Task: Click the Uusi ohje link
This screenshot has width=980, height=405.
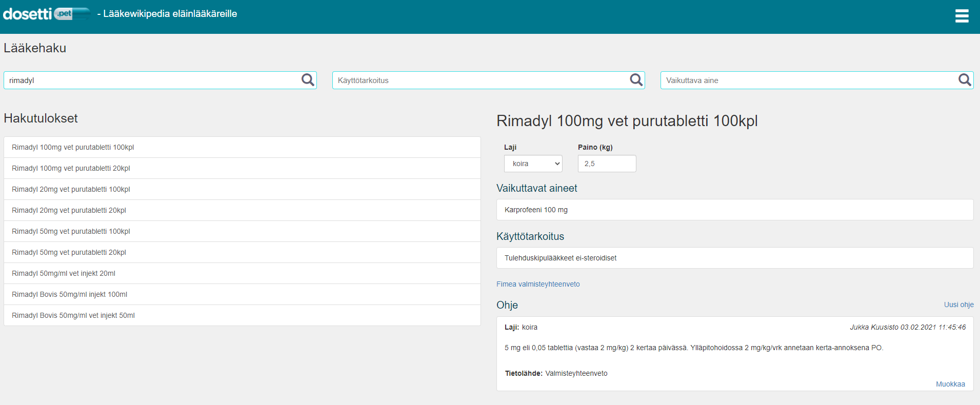Action: tap(958, 305)
